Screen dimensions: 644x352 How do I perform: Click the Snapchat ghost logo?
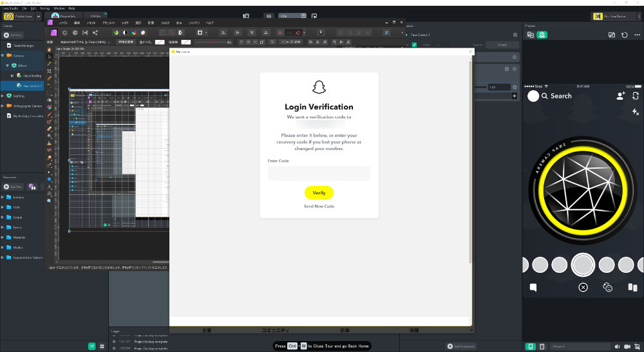(319, 87)
